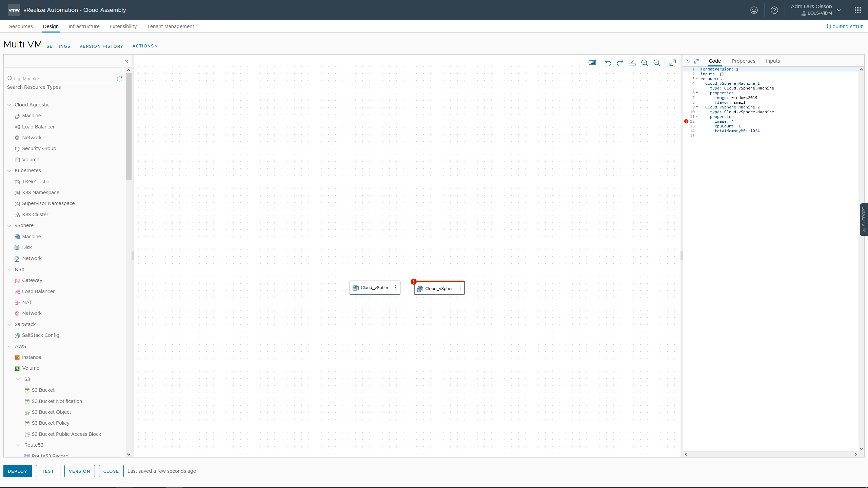Open VERSION HISTORY link
868x488 pixels.
[101, 46]
